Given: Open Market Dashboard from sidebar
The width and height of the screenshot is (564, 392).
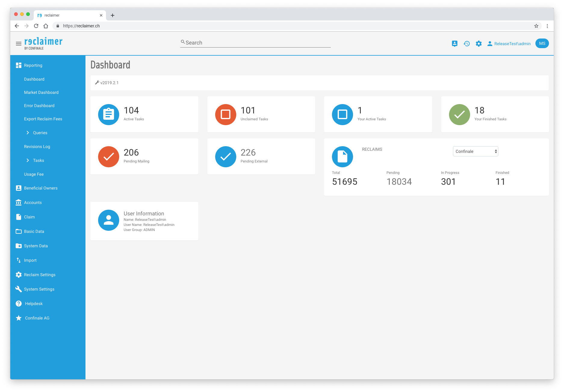Looking at the screenshot, I should (41, 92).
